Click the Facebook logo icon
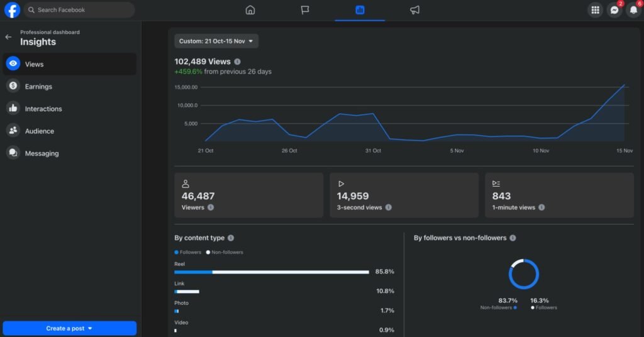This screenshot has height=337, width=644. tap(12, 10)
